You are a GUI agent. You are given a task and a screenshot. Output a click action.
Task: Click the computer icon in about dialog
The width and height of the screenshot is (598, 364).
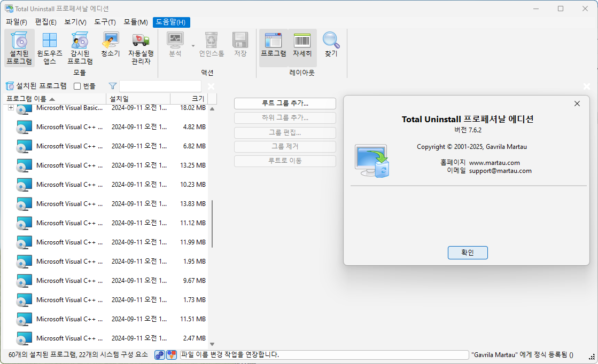coord(372,160)
